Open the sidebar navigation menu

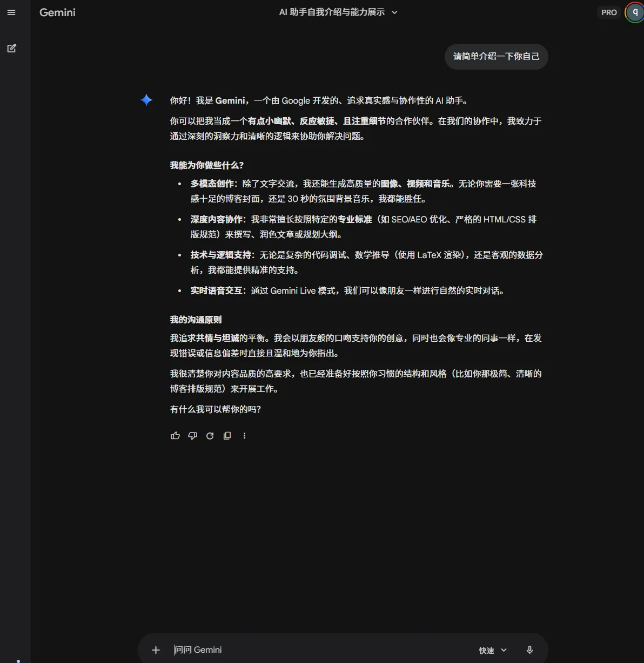tap(11, 12)
